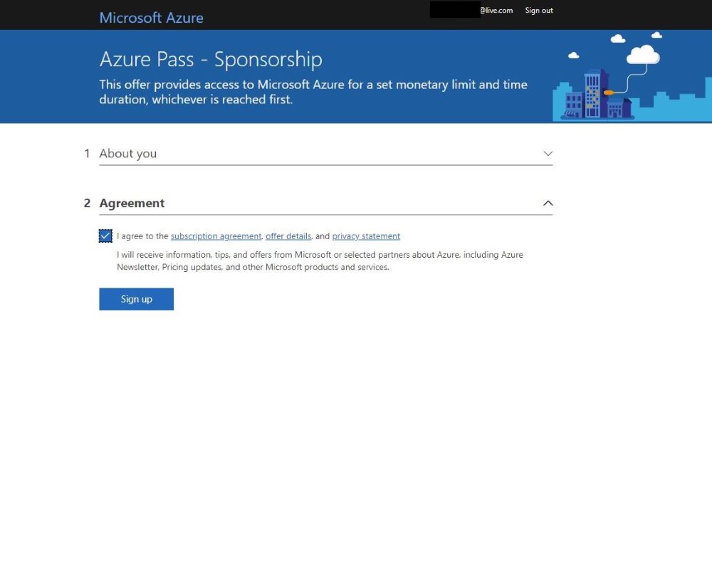
Task: Click the small shop building with awning
Action: pyautogui.click(x=572, y=104)
